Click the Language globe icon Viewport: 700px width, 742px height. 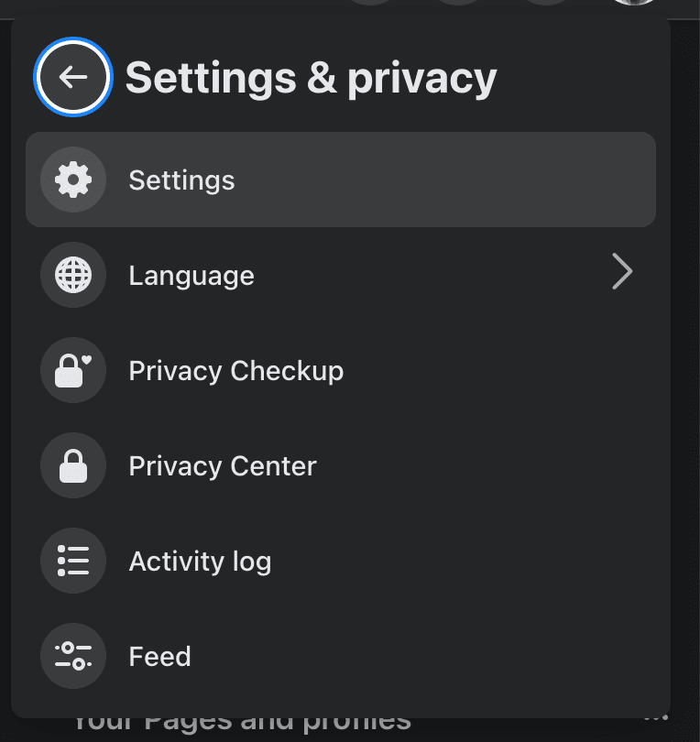(73, 275)
